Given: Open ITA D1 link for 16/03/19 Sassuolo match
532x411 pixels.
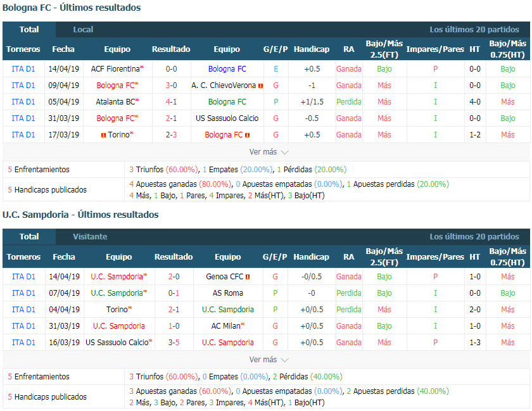Looking at the screenshot, I should [x=24, y=343].
